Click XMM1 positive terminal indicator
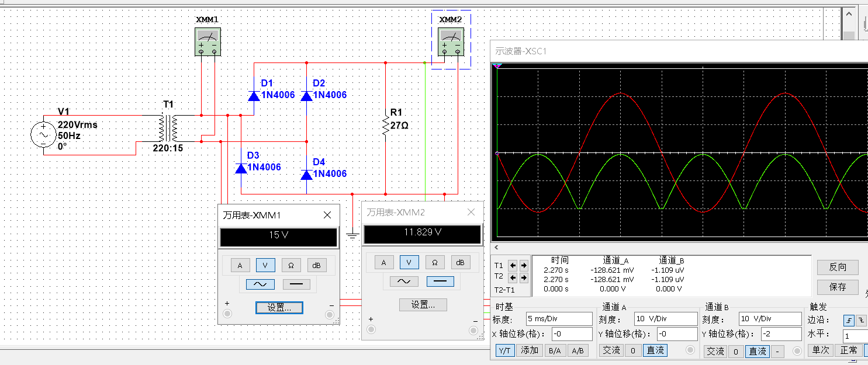Screen dimensions: 868x365 click(227, 314)
